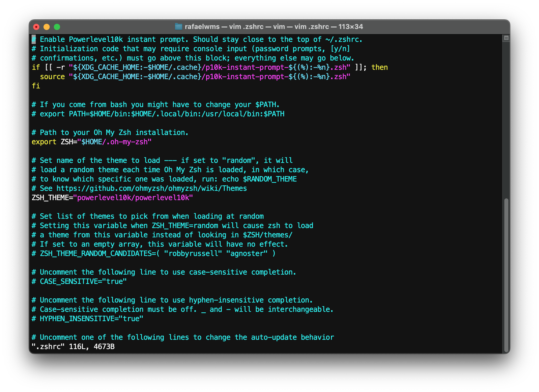Click the line 'a theme from this variable instead'
The image size is (539, 392).
pyautogui.click(x=162, y=235)
